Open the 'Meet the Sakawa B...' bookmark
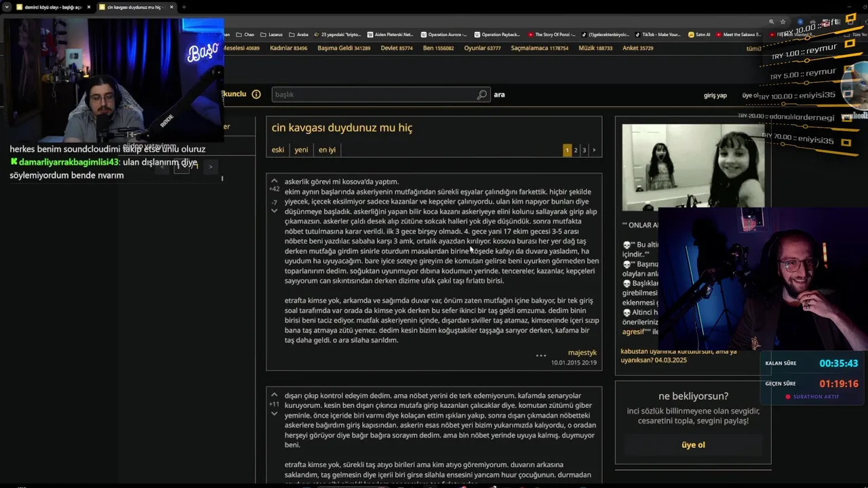This screenshot has height=488, width=868. coord(740,35)
